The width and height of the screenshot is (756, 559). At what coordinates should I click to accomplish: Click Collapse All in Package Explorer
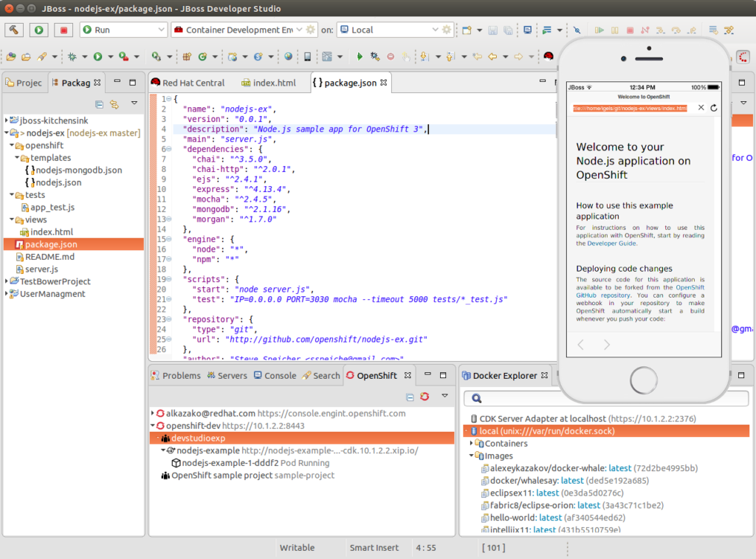tap(100, 104)
